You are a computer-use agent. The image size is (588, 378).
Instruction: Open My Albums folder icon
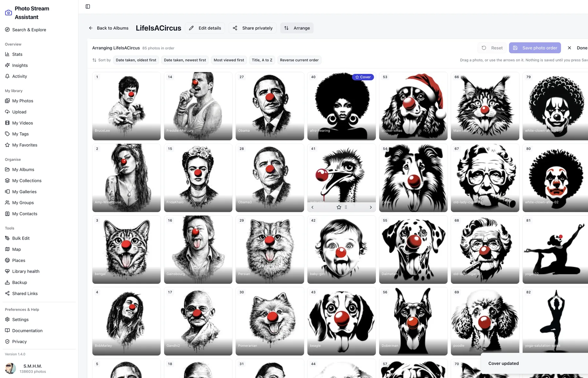[7, 169]
